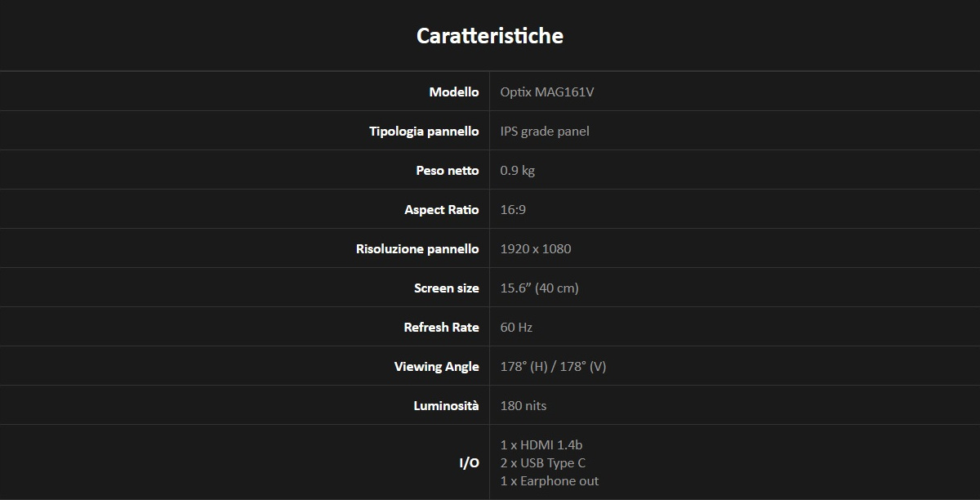The height and width of the screenshot is (500, 980).
Task: Select the Viewing Angle label
Action: [437, 366]
